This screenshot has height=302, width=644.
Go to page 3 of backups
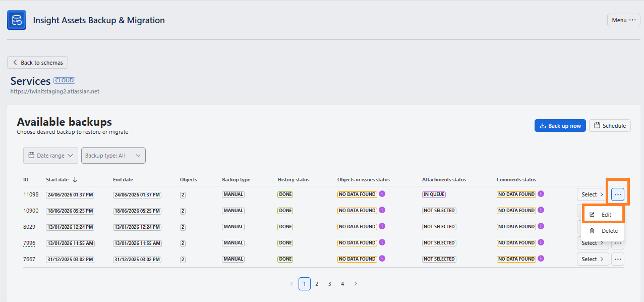pyautogui.click(x=330, y=284)
